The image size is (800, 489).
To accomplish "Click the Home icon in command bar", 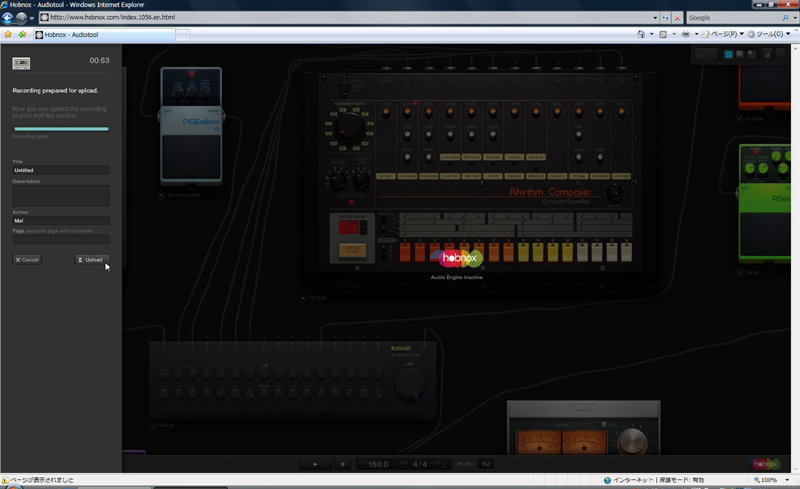I will coord(641,34).
